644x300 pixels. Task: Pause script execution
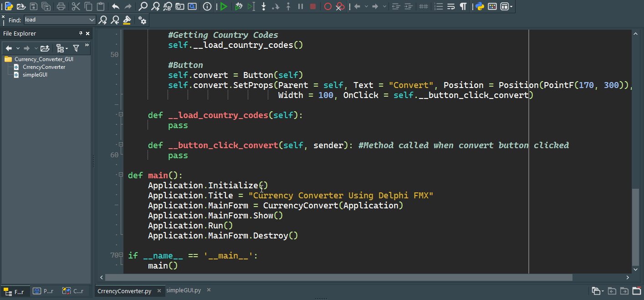click(x=301, y=6)
